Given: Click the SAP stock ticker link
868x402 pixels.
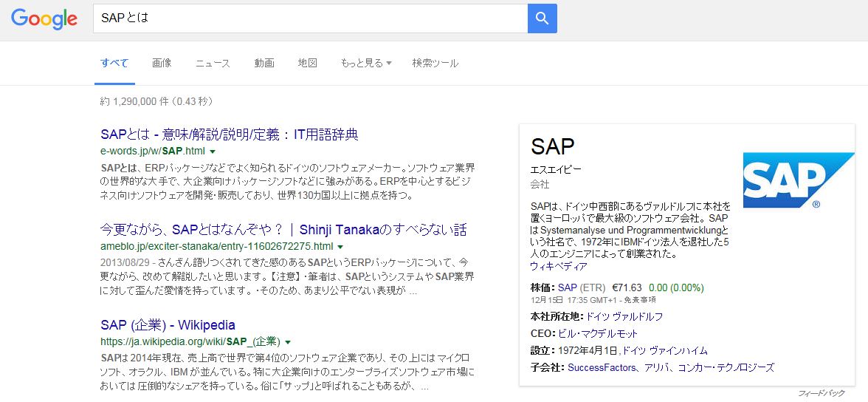Looking at the screenshot, I should coord(568,287).
